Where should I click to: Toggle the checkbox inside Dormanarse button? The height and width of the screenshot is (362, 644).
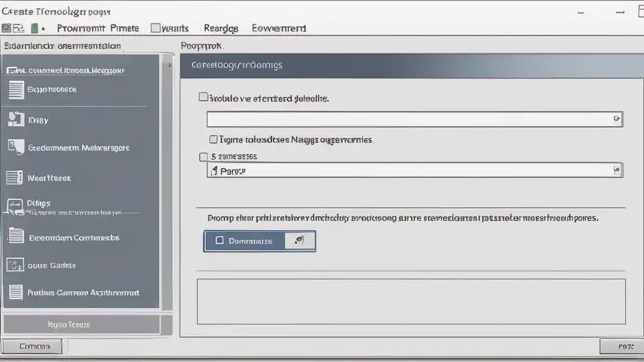pyautogui.click(x=219, y=241)
